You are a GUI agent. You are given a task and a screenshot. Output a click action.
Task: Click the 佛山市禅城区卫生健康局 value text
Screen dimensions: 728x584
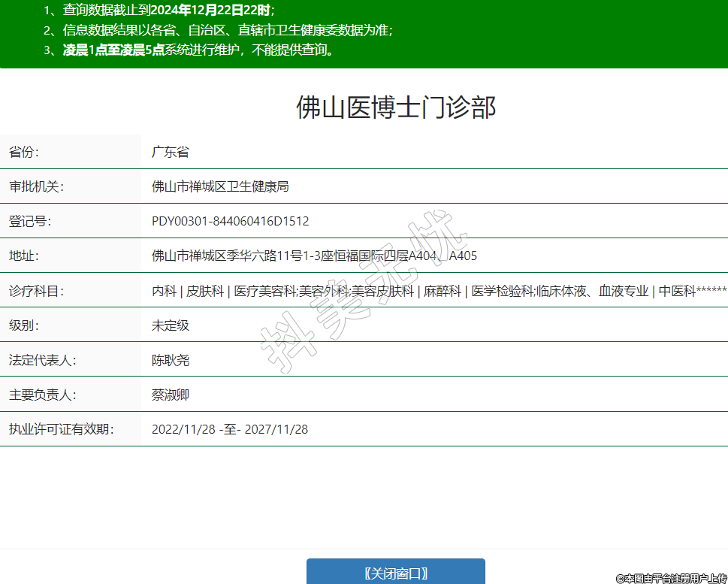pyautogui.click(x=220, y=186)
